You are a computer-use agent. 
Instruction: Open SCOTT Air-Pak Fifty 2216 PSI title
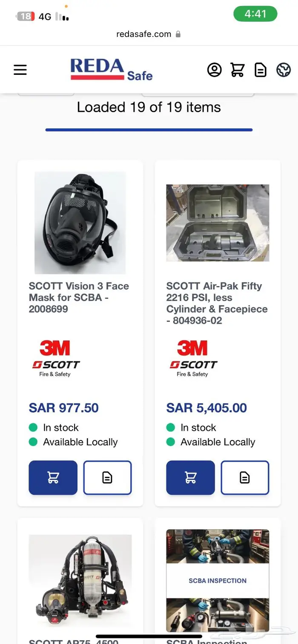click(217, 303)
